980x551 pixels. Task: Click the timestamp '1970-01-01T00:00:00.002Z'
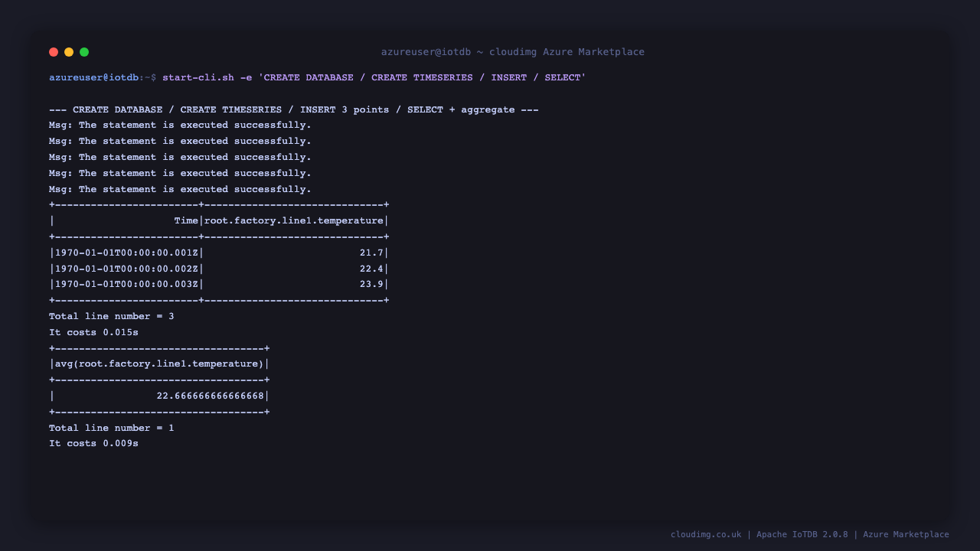point(126,269)
